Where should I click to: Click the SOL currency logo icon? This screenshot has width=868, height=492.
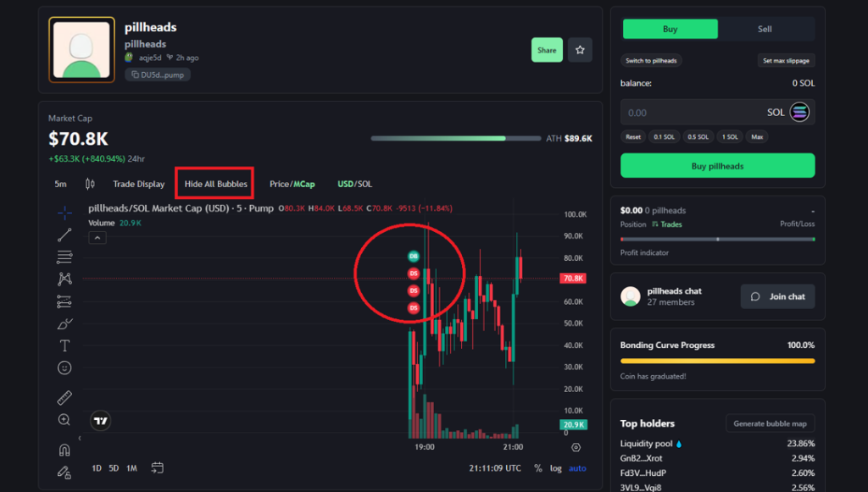coord(799,113)
